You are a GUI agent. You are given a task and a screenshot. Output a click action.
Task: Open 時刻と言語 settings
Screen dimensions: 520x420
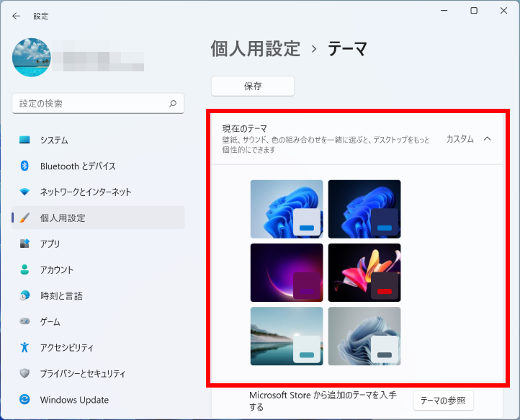[98, 295]
